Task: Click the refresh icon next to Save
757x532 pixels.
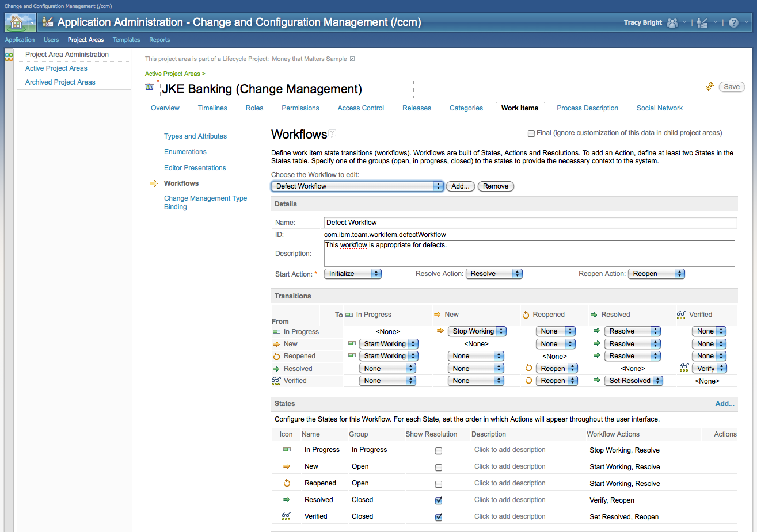Action: point(710,87)
